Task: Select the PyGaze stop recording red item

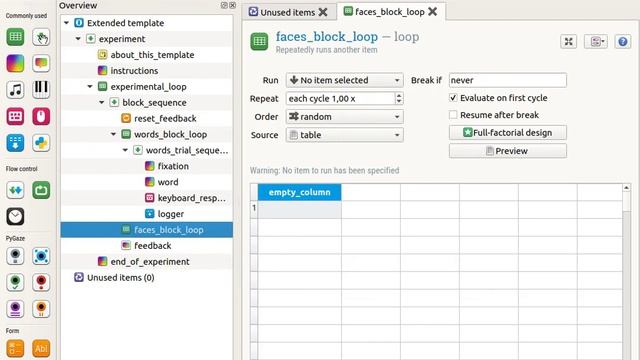Action: (41, 282)
